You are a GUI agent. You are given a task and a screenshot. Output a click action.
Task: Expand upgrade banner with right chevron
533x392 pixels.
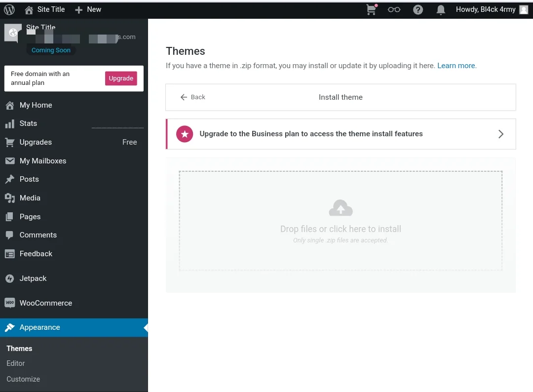[x=501, y=134]
